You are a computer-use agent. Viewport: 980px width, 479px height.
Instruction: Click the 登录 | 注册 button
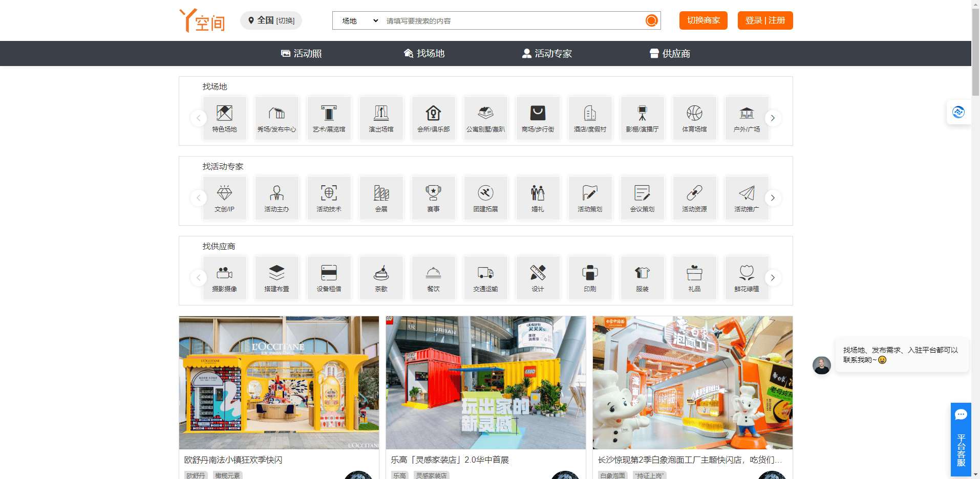765,20
